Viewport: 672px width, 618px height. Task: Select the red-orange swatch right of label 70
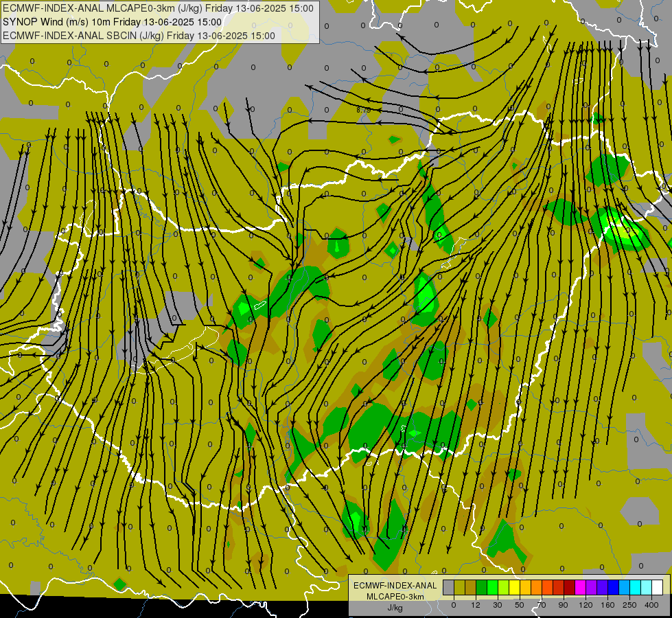click(x=548, y=587)
